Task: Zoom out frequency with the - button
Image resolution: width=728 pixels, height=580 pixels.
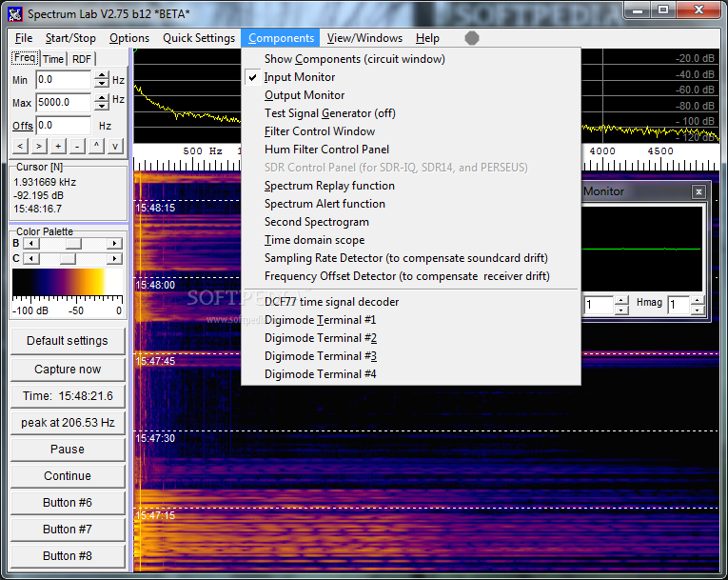Action: (77, 146)
